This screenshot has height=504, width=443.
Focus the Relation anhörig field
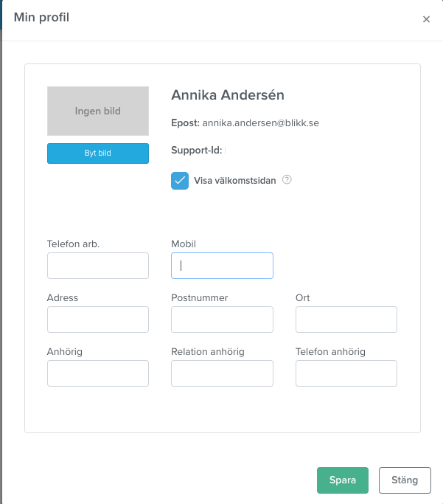point(222,373)
